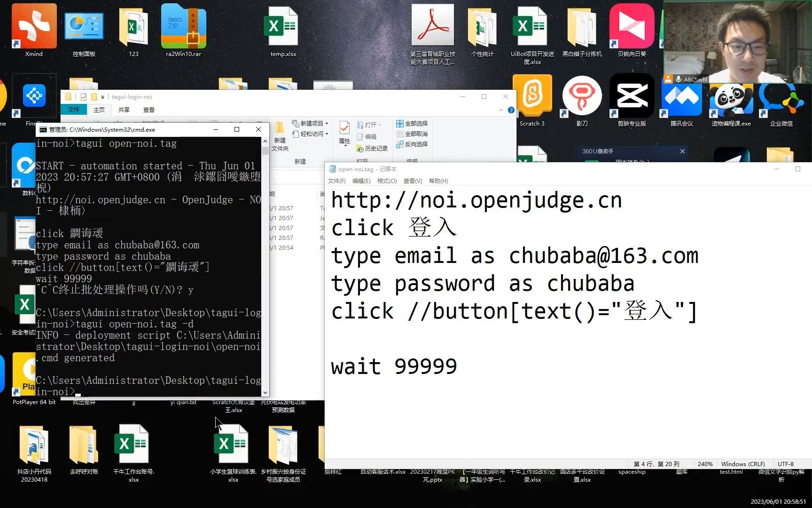812x508 pixels.
Task: Click the 'Windows (CRLF)' status bar entry
Action: [x=743, y=464]
